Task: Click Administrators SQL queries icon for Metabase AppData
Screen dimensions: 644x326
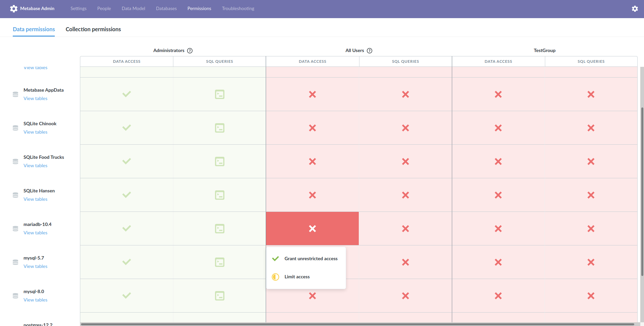Action: pyautogui.click(x=220, y=94)
